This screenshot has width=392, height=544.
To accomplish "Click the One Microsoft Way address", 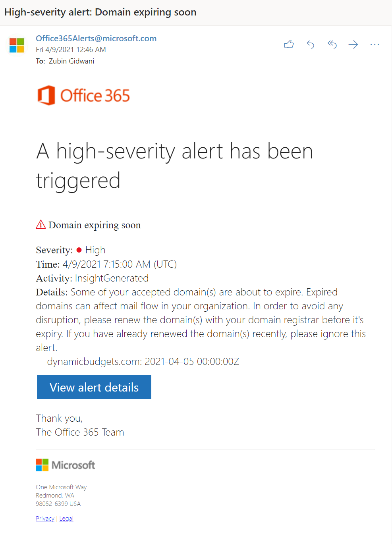I will pos(61,487).
